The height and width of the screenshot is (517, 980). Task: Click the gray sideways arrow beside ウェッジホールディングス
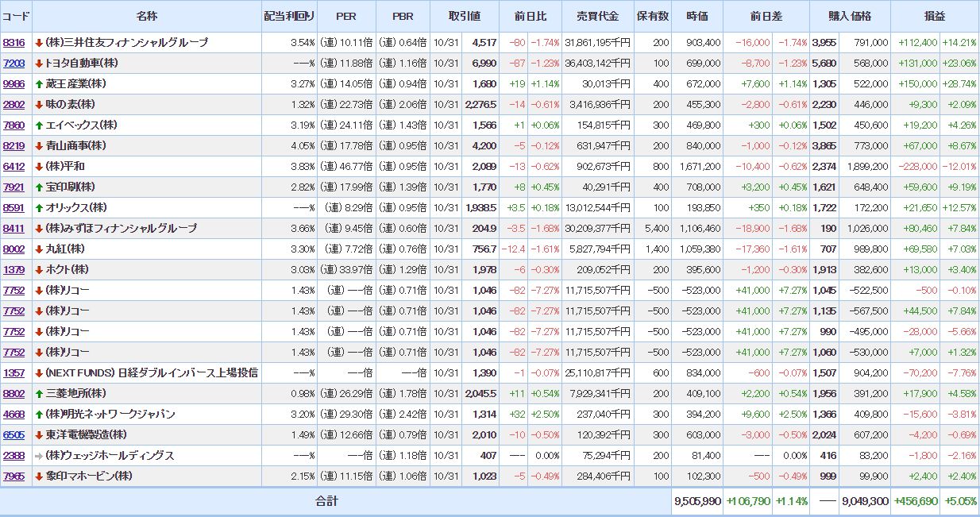click(x=39, y=456)
